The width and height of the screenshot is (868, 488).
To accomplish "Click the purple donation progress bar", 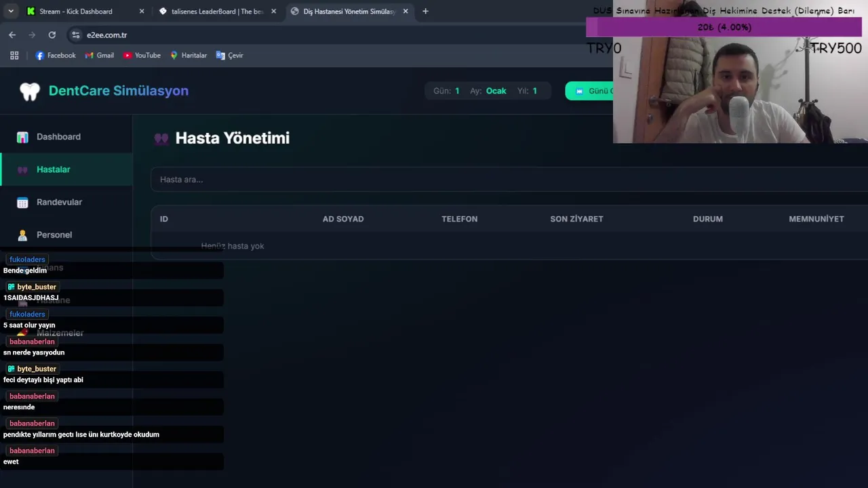I will pyautogui.click(x=724, y=27).
